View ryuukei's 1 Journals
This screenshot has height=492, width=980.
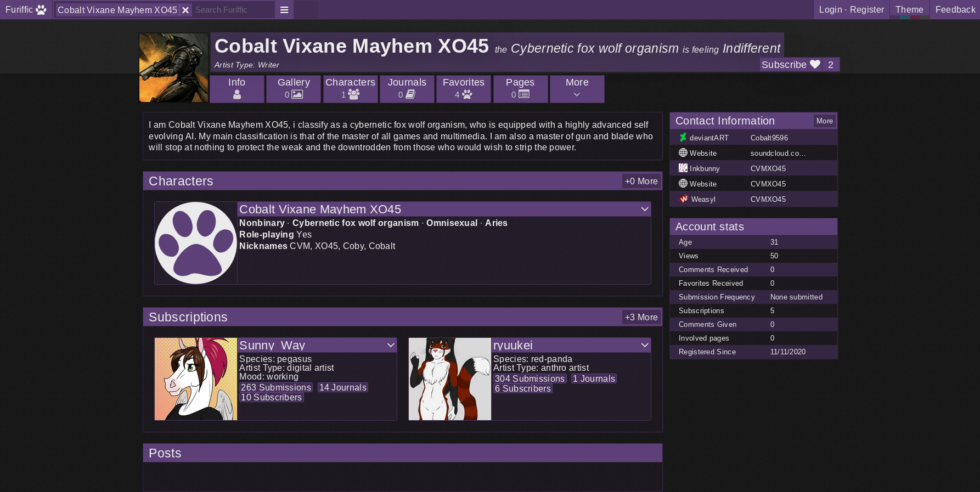click(x=594, y=378)
